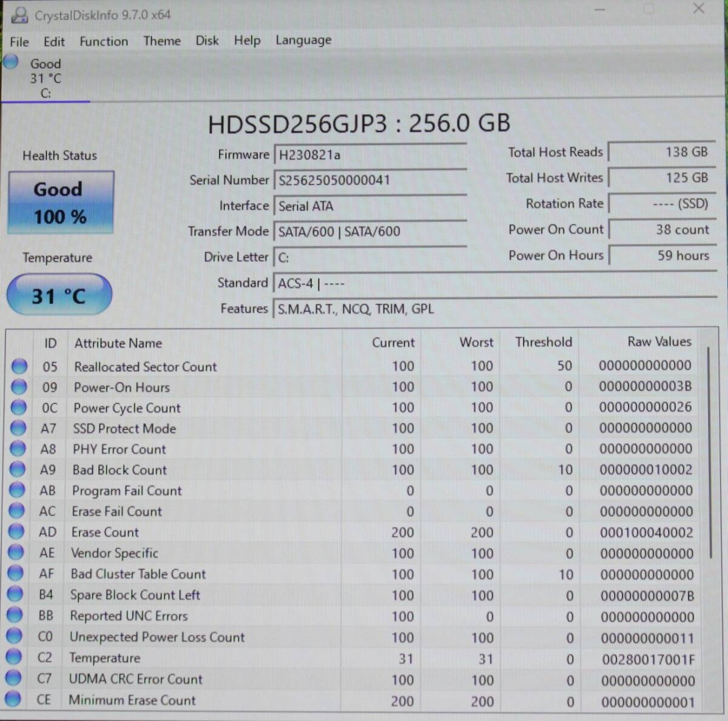Click status orb for Bad Block Count row
Screen dimensions: 728x721
pos(18,469)
